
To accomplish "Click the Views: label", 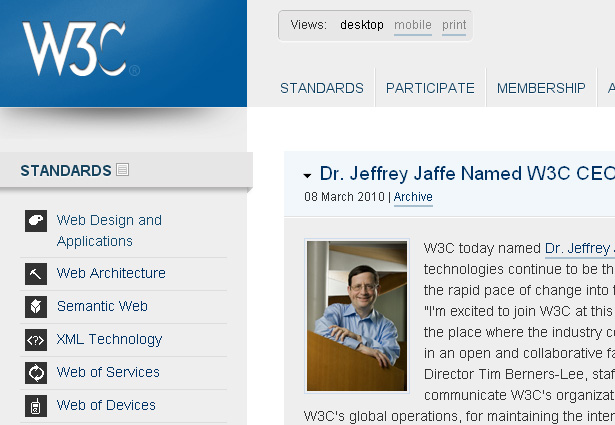I will point(308,25).
